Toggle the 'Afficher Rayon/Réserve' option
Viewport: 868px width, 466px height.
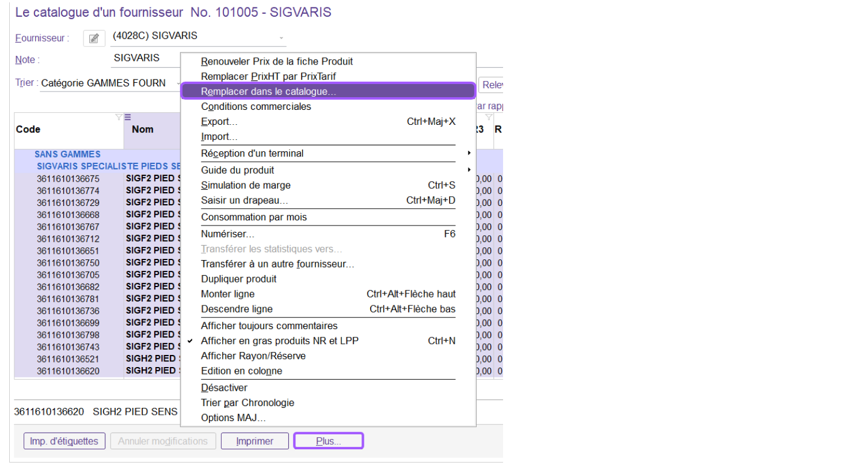[253, 356]
